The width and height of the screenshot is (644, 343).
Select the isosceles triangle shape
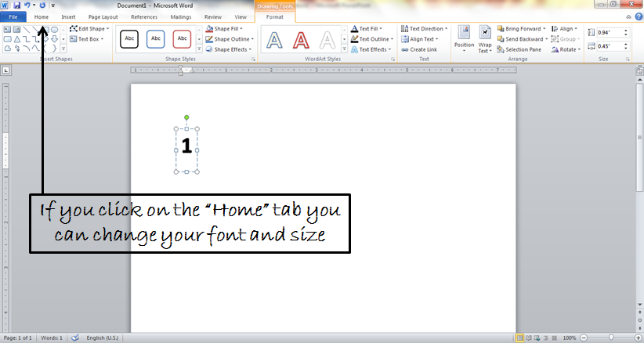coord(16,39)
